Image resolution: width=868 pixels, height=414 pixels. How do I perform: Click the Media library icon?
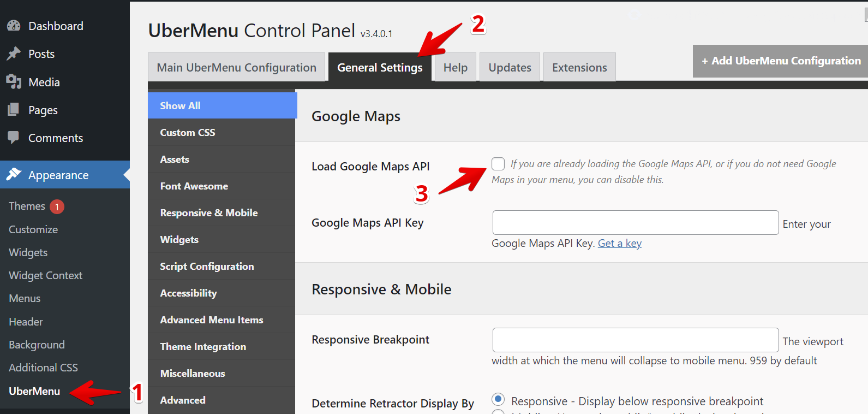tap(14, 82)
